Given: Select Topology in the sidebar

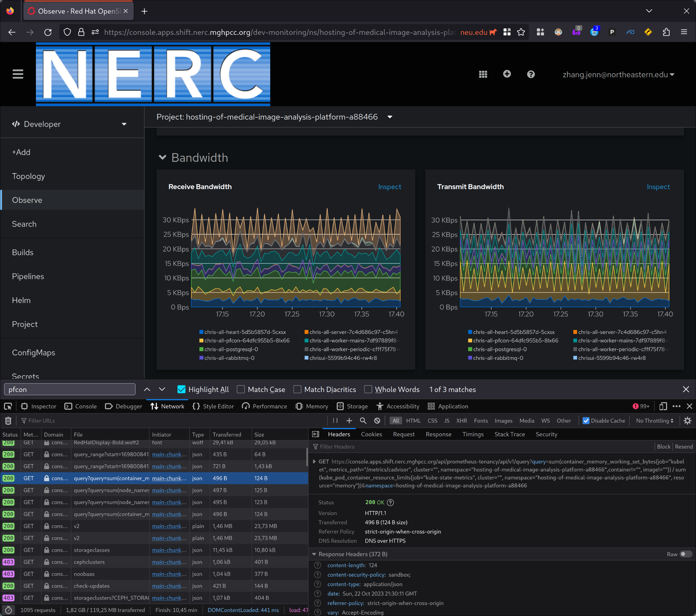Looking at the screenshot, I should click(x=28, y=176).
